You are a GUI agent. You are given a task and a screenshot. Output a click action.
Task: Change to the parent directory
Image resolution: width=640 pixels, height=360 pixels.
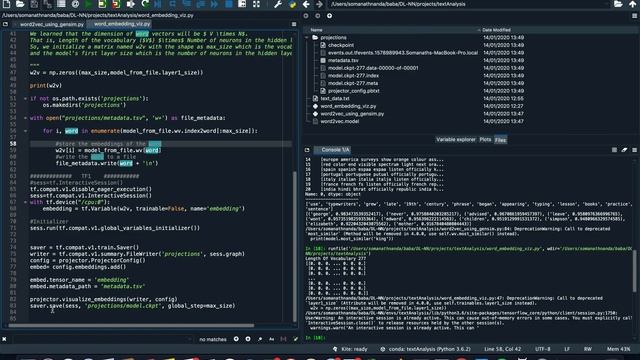tap(632, 4)
